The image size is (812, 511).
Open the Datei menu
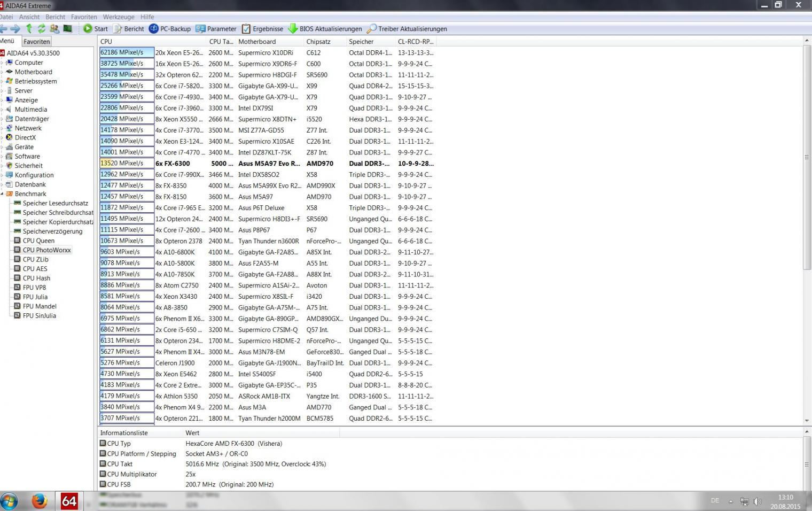(6, 17)
